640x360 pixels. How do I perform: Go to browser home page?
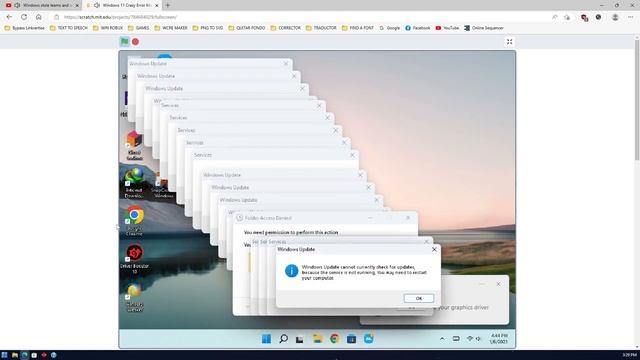click(x=39, y=17)
